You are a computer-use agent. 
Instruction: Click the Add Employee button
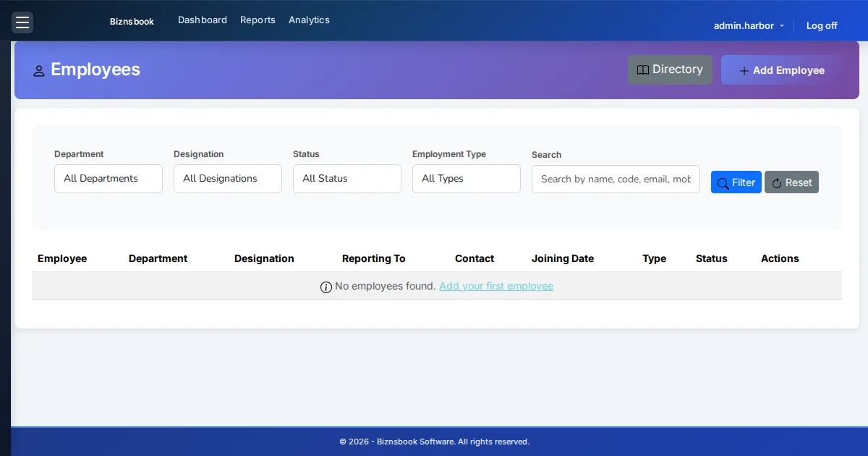(781, 70)
